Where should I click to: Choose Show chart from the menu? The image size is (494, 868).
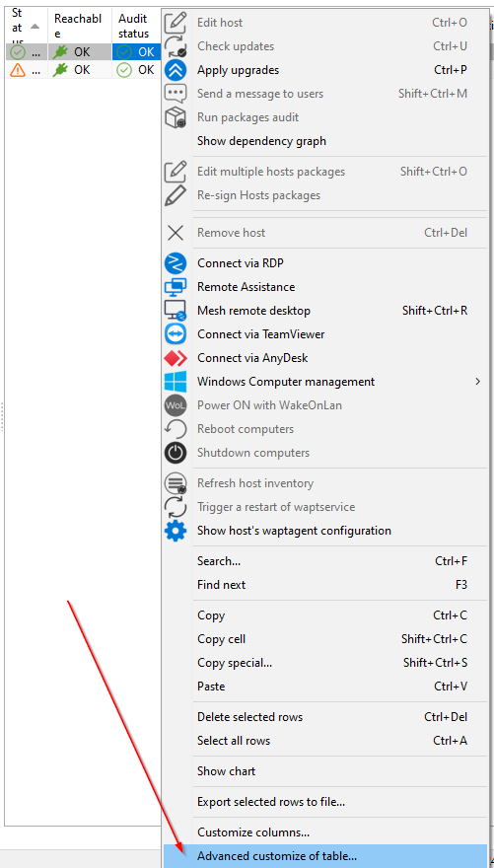(x=226, y=771)
